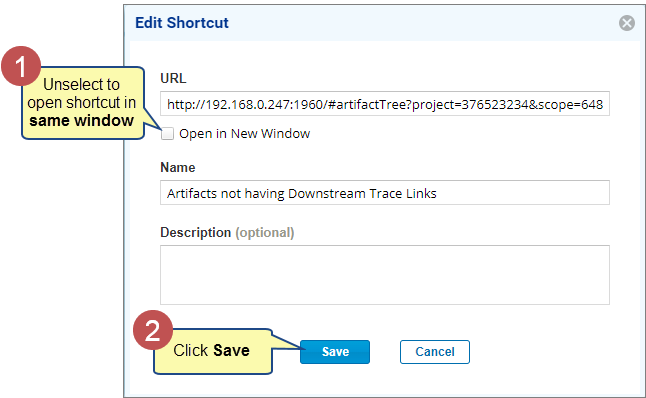This screenshot has width=646, height=398.
Task: Click Save to store the shortcut
Action: pos(335,352)
